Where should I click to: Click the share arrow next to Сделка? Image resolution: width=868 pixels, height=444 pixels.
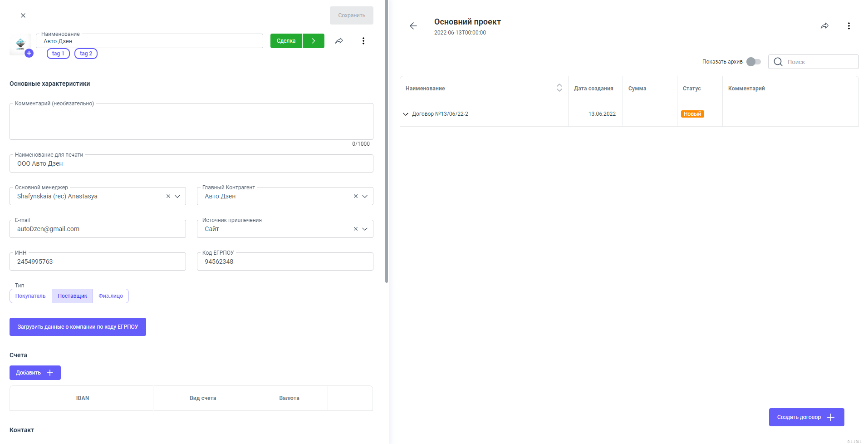click(339, 41)
